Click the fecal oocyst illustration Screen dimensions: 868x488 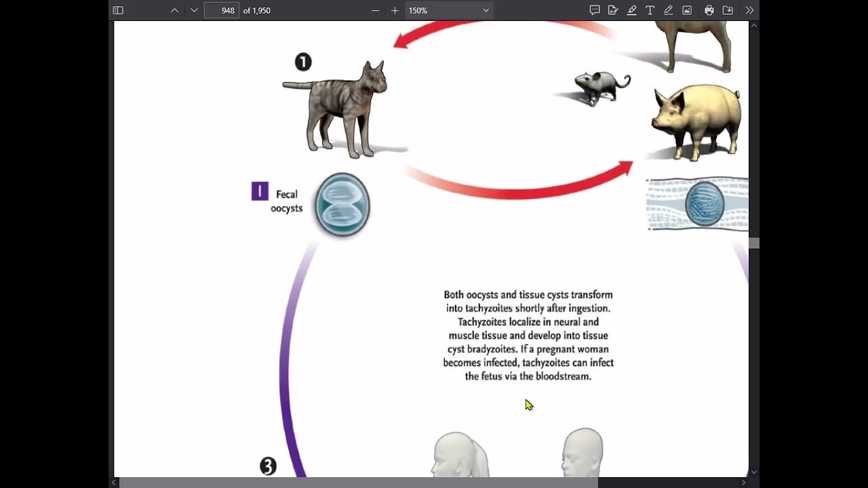(x=342, y=205)
